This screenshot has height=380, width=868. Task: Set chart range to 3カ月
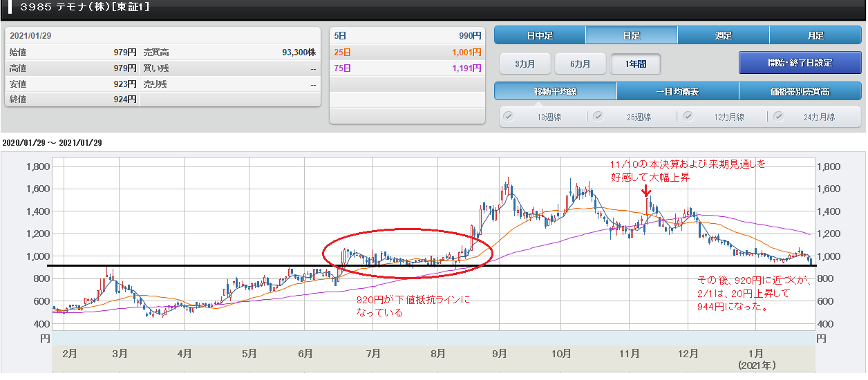tap(524, 64)
